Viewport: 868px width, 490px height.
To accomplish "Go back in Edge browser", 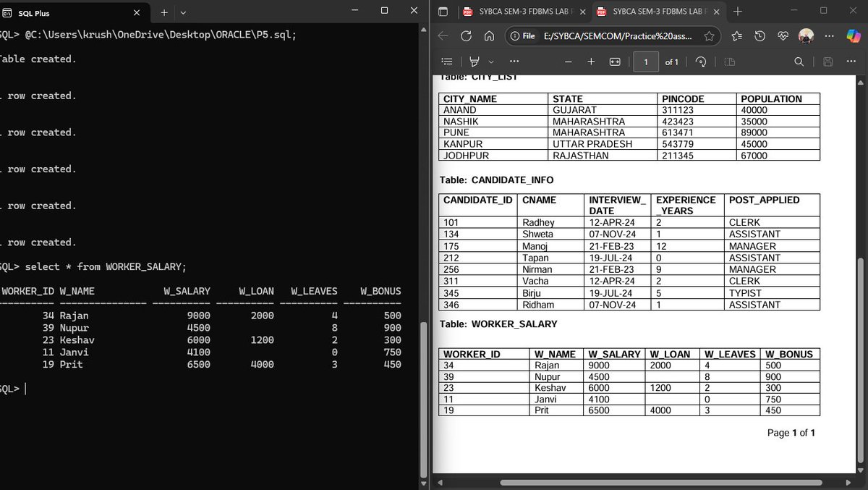I will click(x=443, y=36).
